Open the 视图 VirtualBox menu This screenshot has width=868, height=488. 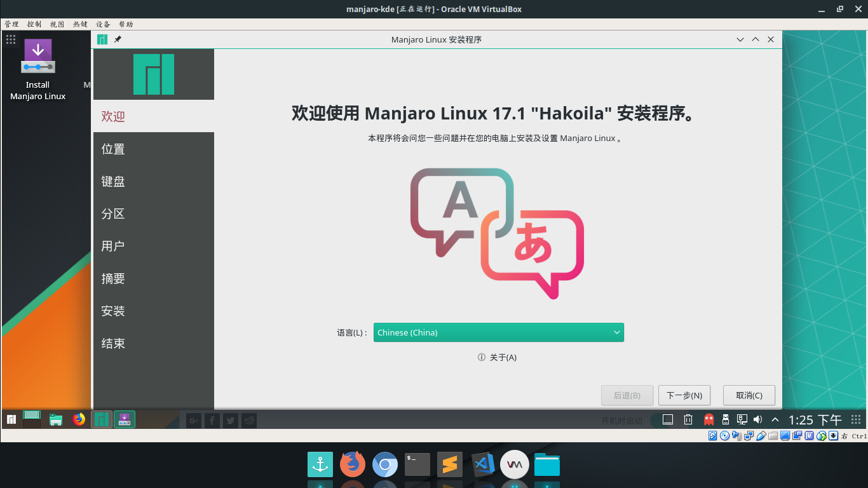click(x=57, y=24)
